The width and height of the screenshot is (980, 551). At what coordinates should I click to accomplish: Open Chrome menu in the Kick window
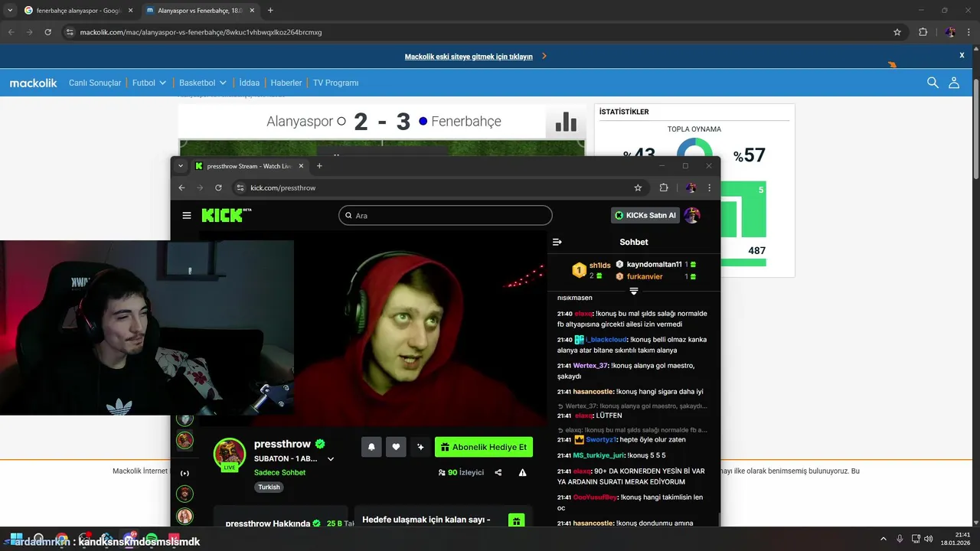710,187
